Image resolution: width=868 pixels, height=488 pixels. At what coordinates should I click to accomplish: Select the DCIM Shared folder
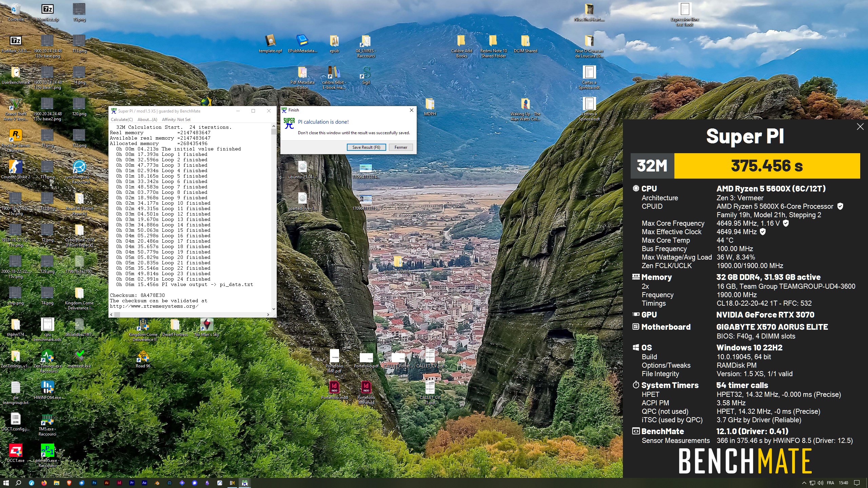525,44
